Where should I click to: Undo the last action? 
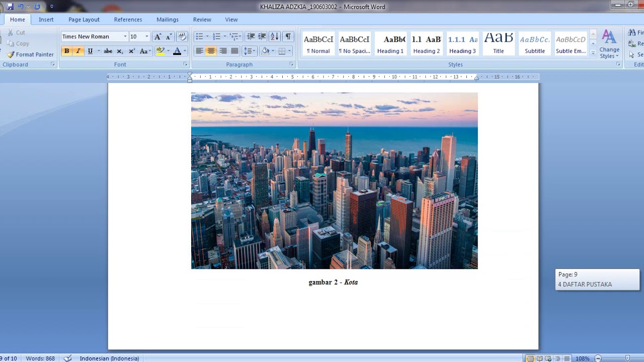point(21,7)
